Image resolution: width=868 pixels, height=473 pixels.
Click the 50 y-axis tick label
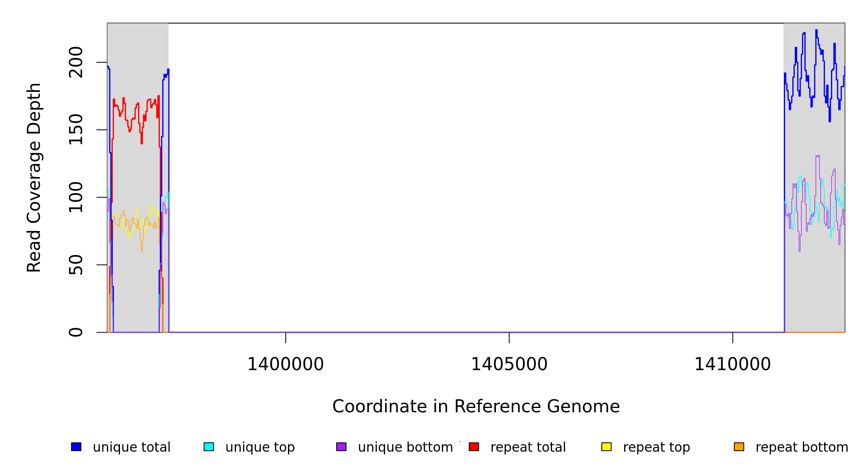point(76,265)
